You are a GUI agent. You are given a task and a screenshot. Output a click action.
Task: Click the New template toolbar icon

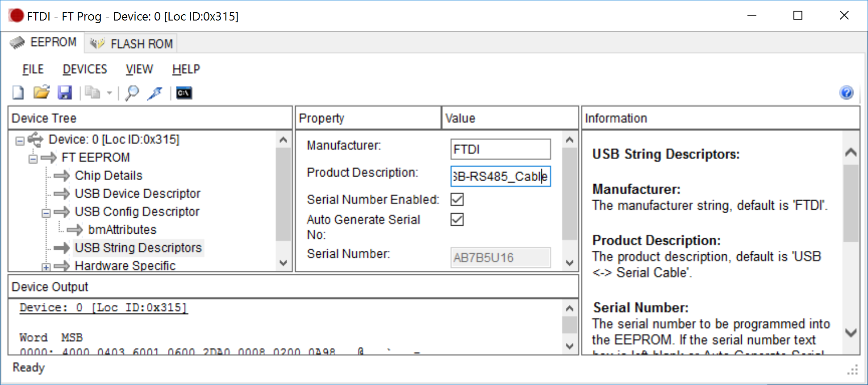[18, 93]
